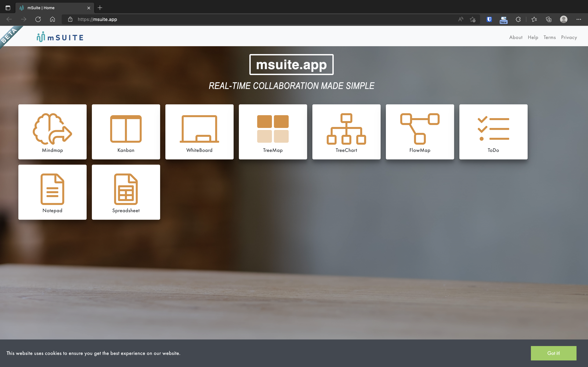View the Terms page
The height and width of the screenshot is (367, 588).
(549, 37)
